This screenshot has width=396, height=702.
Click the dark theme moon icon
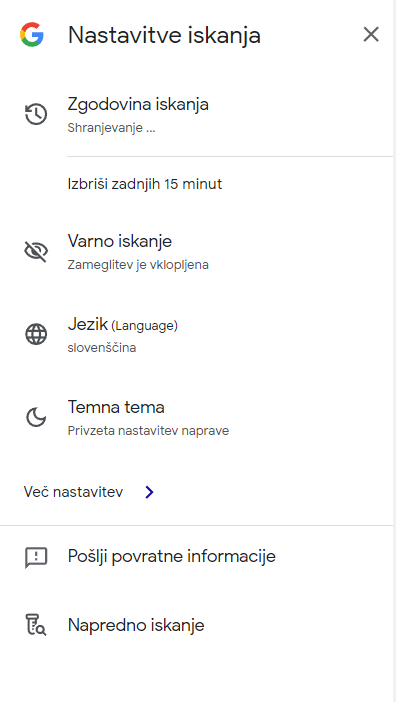(x=36, y=418)
